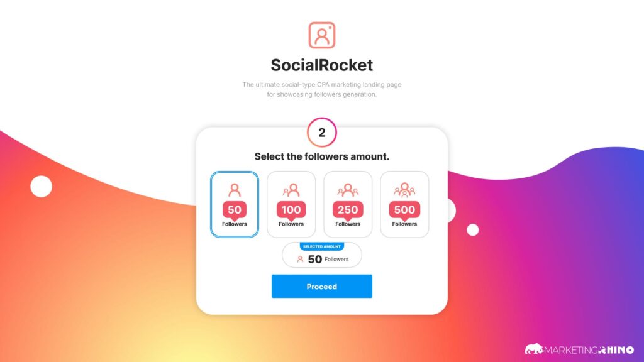644x362 pixels.
Task: Click the Marketing Rhino watermark text
Action: [589, 350]
